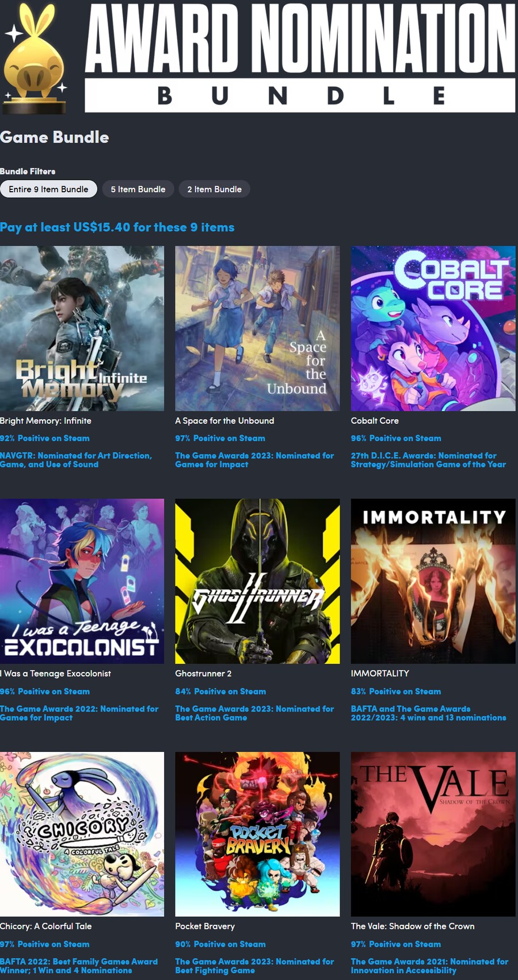Viewport: 518px width, 980px height.
Task: Click the Chicory: A Colorful Tale artwork
Action: coord(82,834)
